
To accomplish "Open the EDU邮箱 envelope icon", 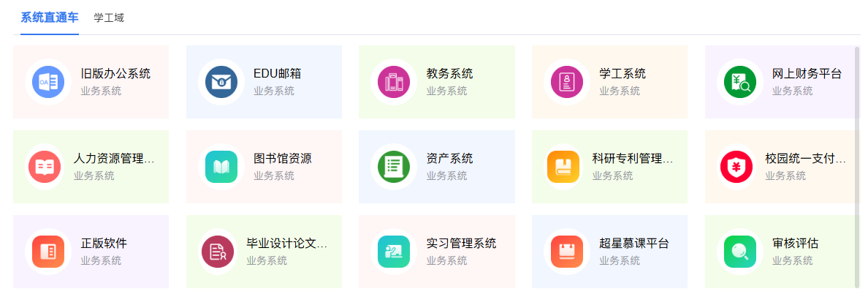I will click(221, 82).
